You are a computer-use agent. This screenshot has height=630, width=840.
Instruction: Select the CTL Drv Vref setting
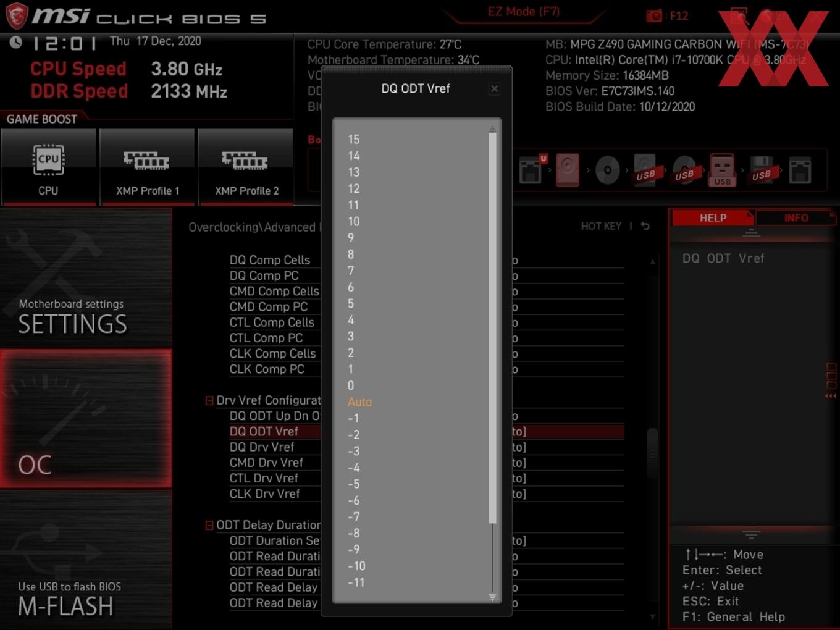pyautogui.click(x=264, y=478)
